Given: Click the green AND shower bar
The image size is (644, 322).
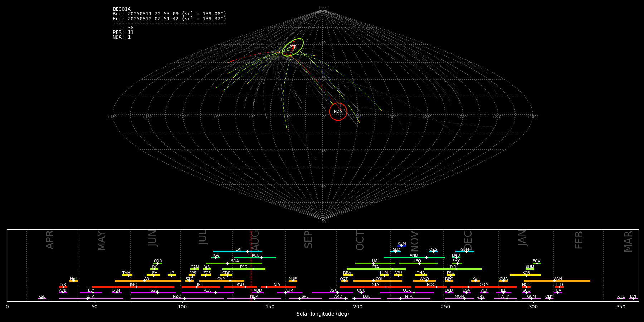Looking at the screenshot, I should click(414, 257).
